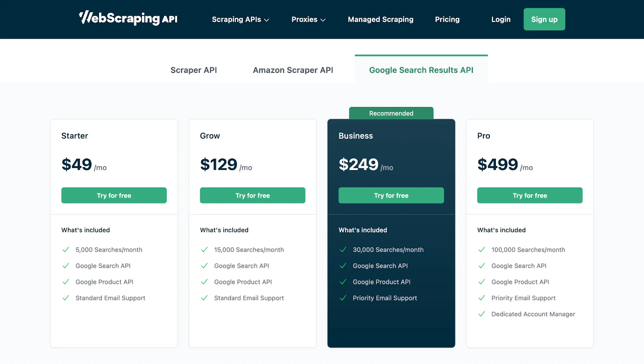The image size is (644, 364).
Task: Switch to the Scraper API tab
Action: click(x=194, y=70)
